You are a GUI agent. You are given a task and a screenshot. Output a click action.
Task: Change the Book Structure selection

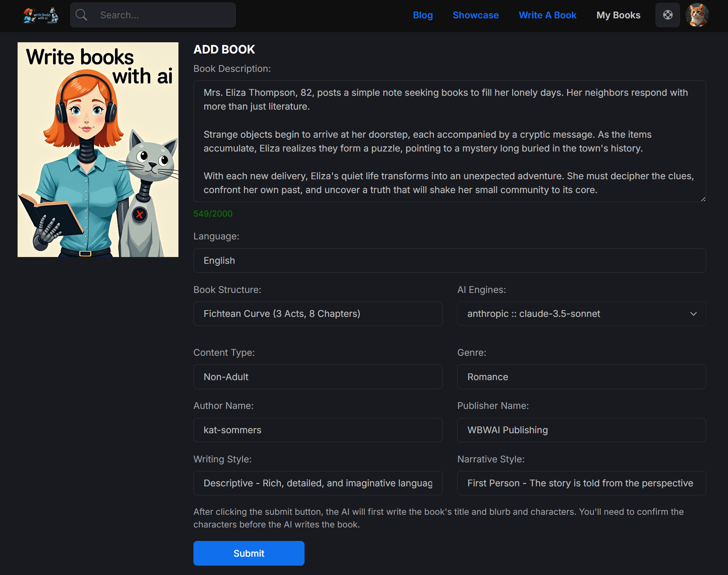(x=318, y=314)
